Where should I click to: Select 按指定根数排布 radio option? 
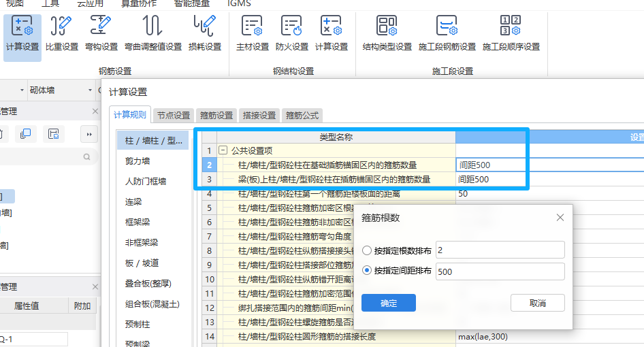pos(367,250)
